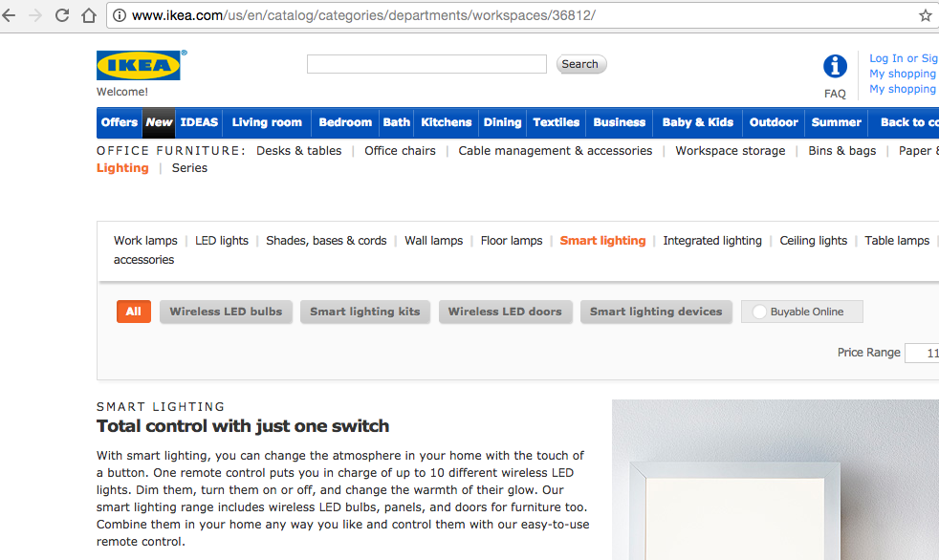Reload the page with the refresh icon
The height and width of the screenshot is (560, 939).
(x=62, y=15)
